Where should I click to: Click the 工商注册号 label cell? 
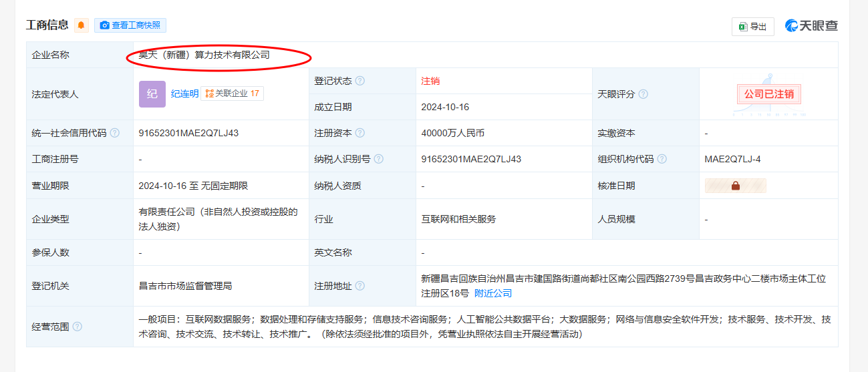pyautogui.click(x=80, y=159)
